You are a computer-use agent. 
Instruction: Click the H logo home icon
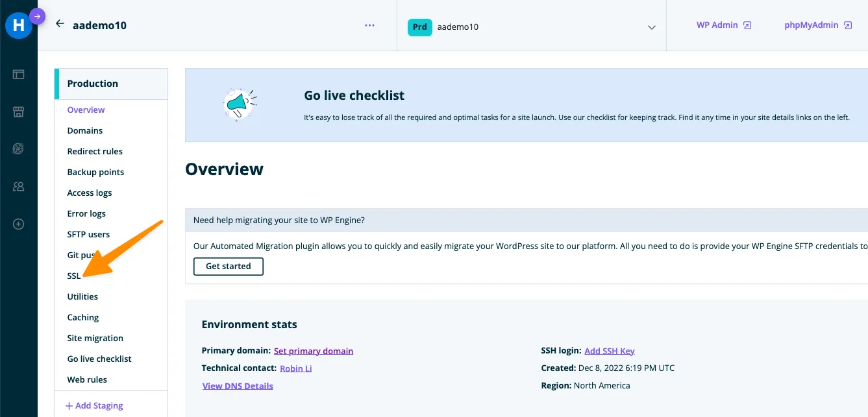[x=18, y=26]
